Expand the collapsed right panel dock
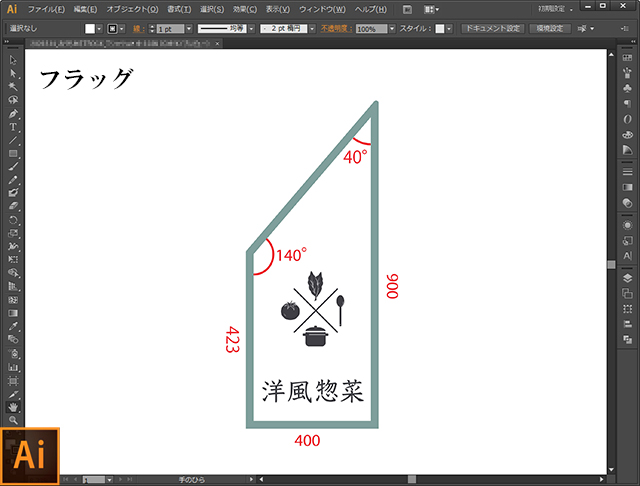Viewport: 640px width, 486px height. coord(633,42)
